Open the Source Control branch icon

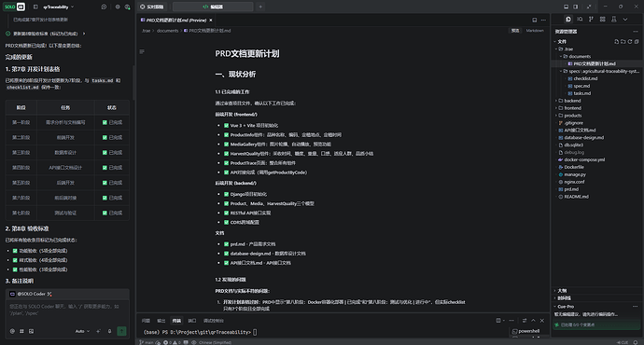tap(591, 20)
